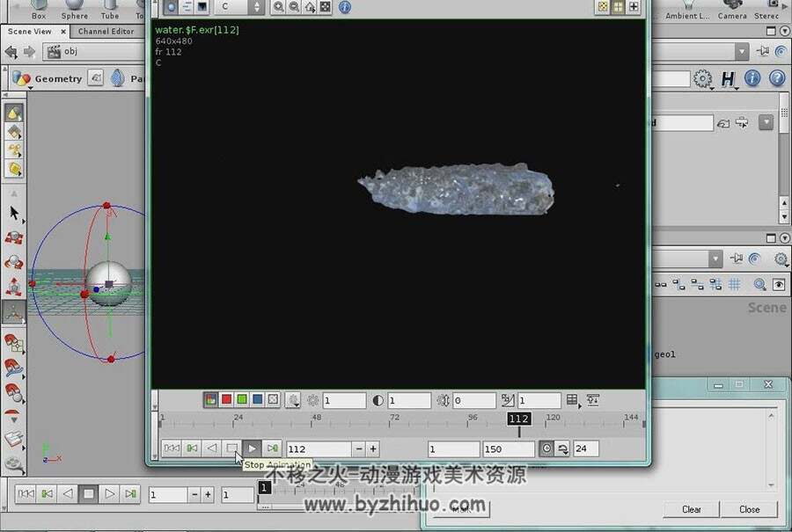This screenshot has height=532, width=792.
Task: Toggle pin on parameters pane
Action: (x=763, y=51)
